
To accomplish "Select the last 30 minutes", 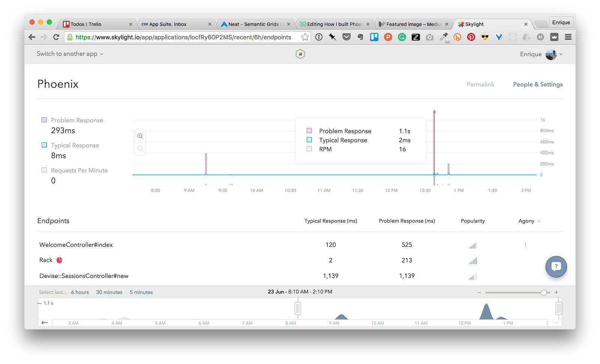I will 109,292.
